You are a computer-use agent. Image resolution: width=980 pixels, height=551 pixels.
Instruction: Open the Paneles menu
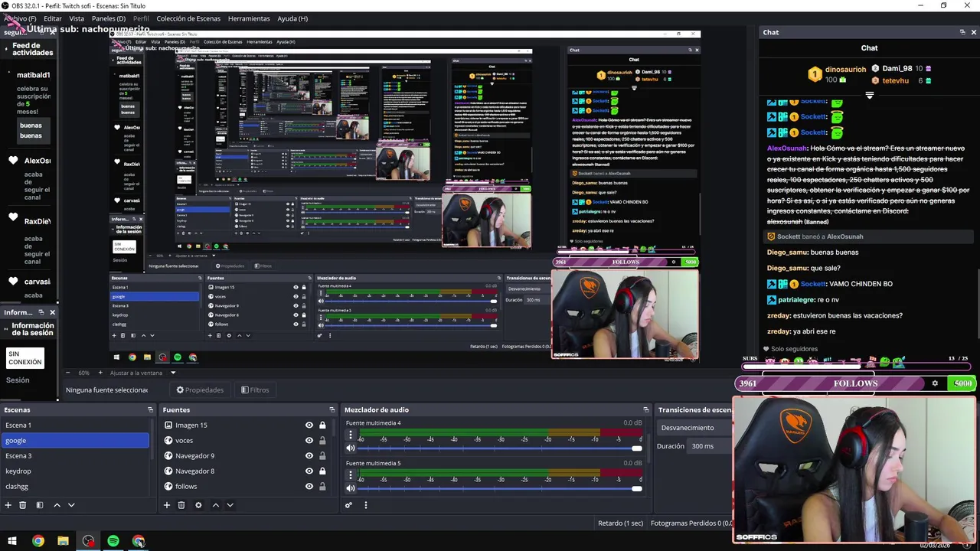(x=109, y=18)
